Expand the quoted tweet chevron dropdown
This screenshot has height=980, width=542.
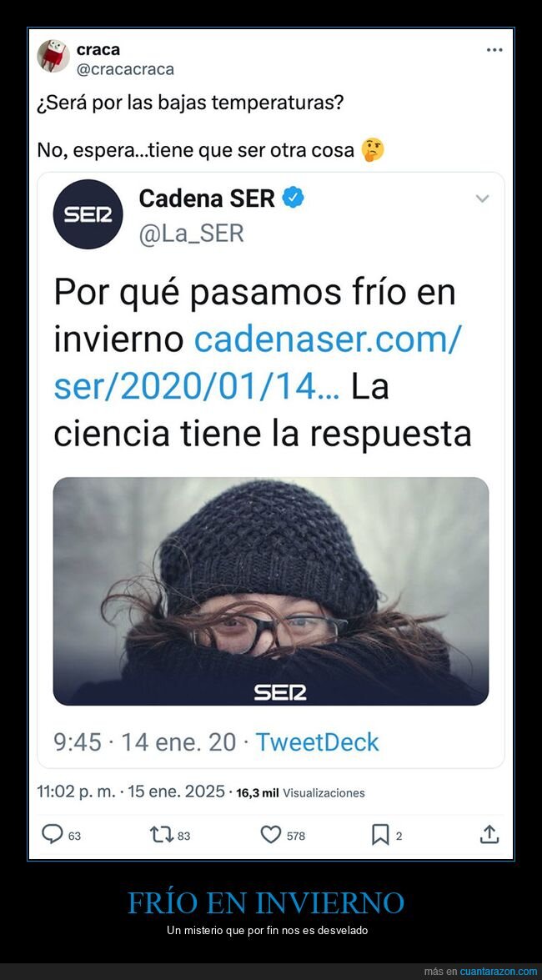[482, 199]
